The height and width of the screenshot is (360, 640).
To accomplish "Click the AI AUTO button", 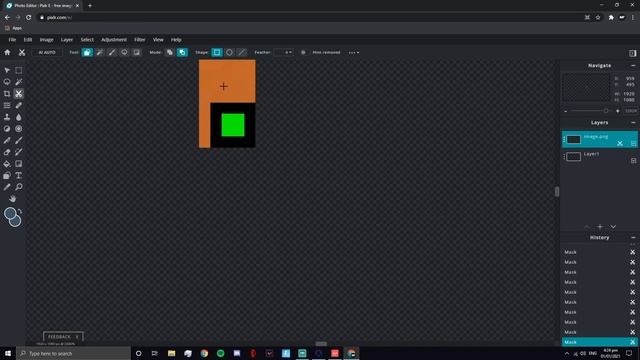I will (47, 52).
